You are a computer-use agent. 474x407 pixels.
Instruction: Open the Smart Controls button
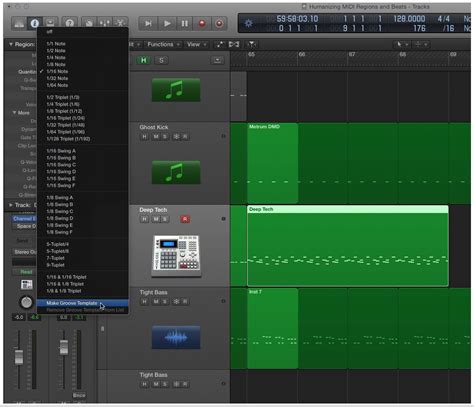pyautogui.click(x=89, y=23)
